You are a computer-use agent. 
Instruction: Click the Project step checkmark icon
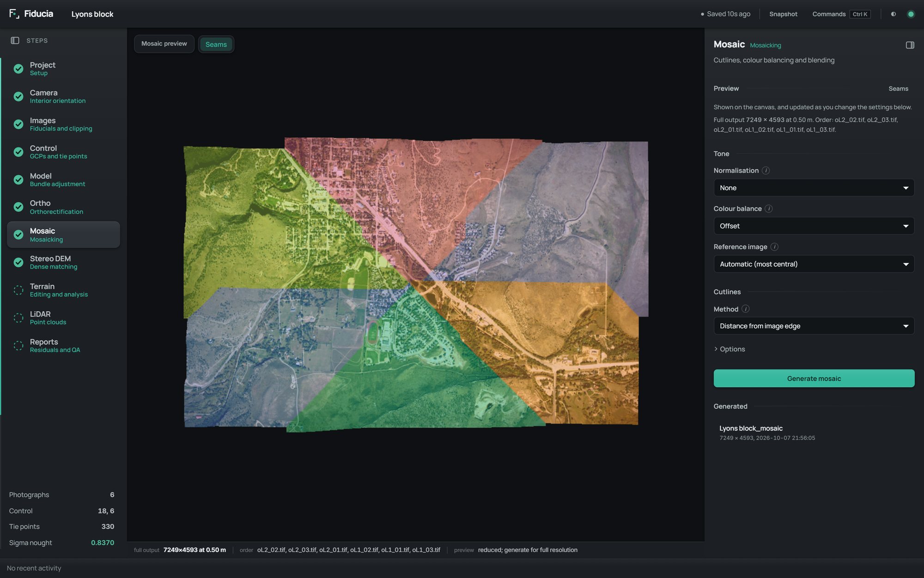click(18, 69)
